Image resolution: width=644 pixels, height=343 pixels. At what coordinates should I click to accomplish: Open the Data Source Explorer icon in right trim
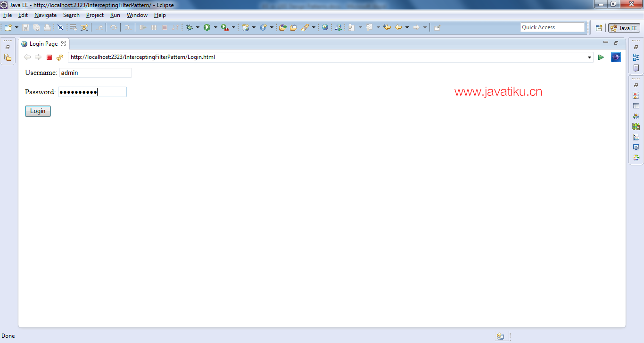[636, 126]
